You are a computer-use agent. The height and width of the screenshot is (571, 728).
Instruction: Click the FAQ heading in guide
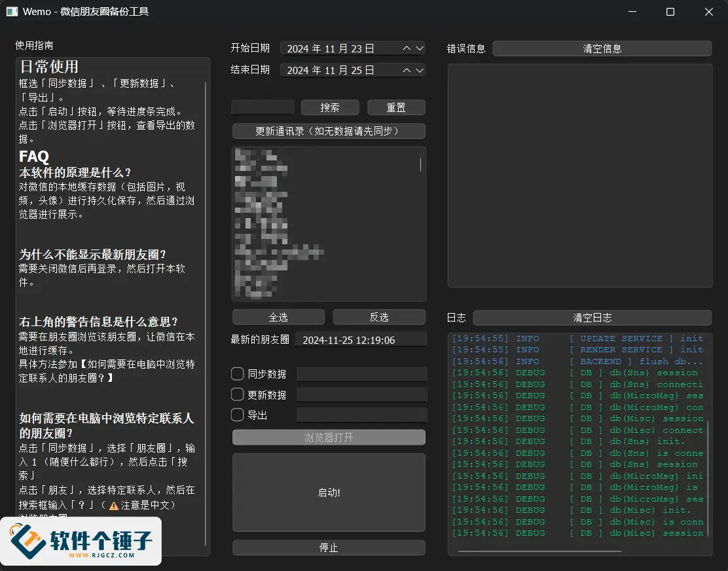point(34,156)
